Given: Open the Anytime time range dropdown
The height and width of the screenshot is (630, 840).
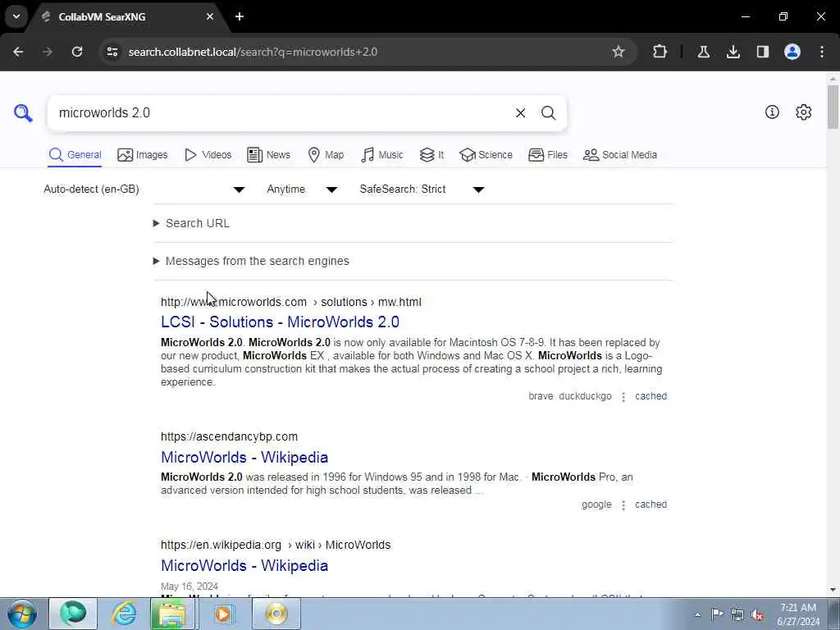Looking at the screenshot, I should point(302,189).
